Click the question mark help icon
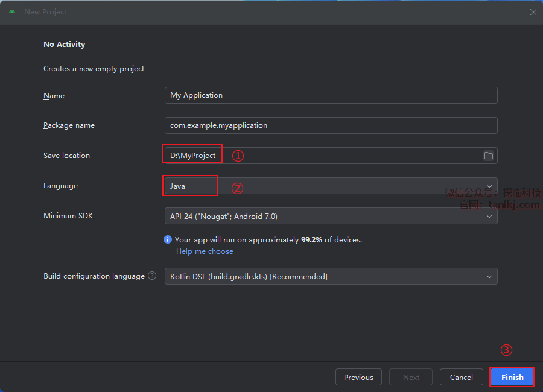 tap(152, 276)
